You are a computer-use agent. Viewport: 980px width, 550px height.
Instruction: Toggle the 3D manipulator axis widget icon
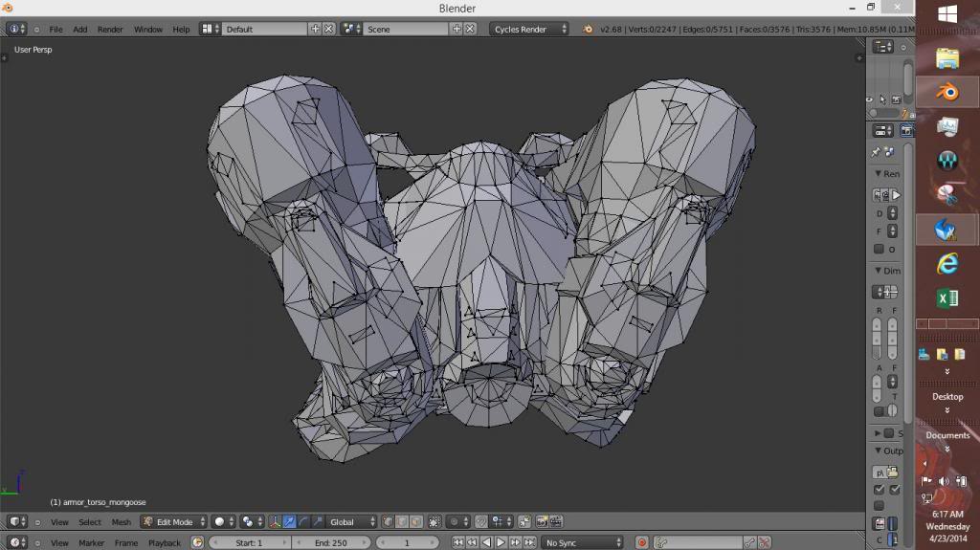point(275,522)
